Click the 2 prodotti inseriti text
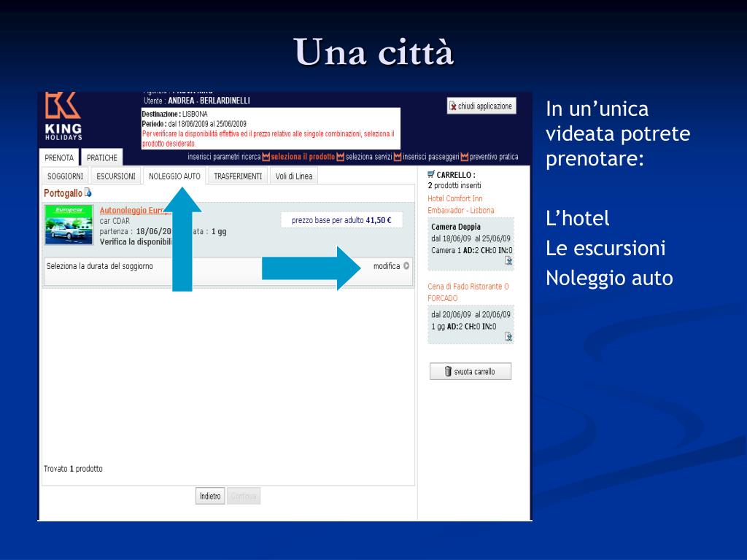747x560 pixels. (x=454, y=185)
